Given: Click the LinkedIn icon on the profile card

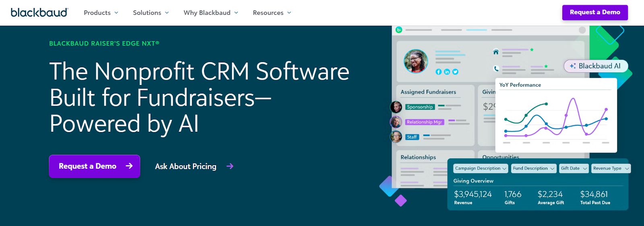Looking at the screenshot, I should pyautogui.click(x=447, y=72).
